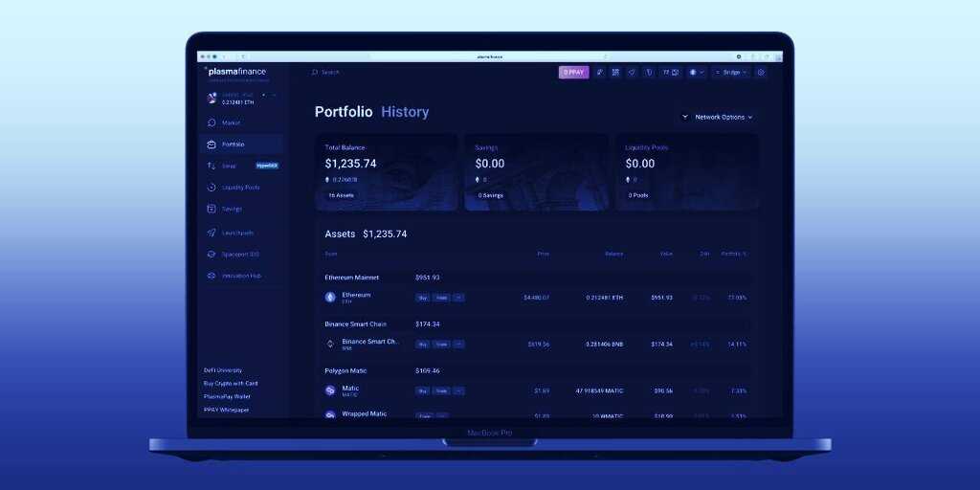Switch to the Portfolio heading tab

pos(344,113)
